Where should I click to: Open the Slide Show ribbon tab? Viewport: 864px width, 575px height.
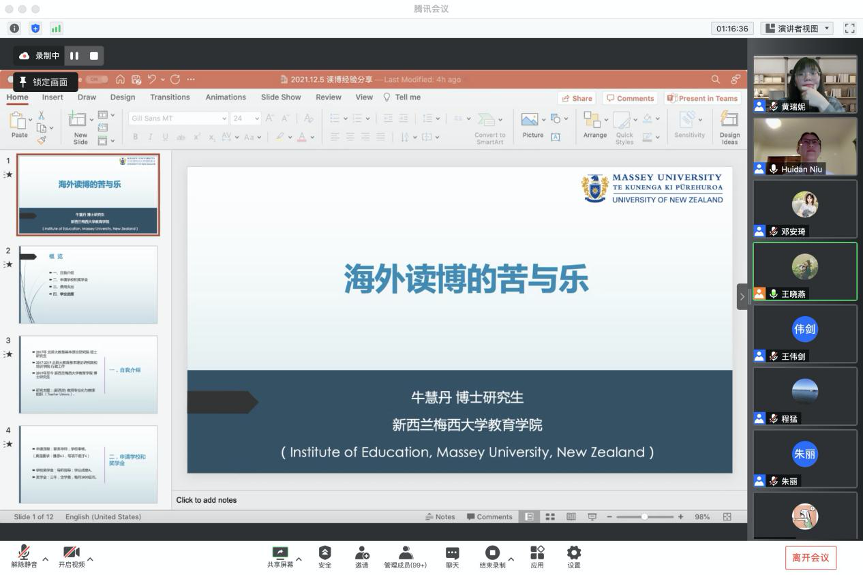tap(281, 97)
